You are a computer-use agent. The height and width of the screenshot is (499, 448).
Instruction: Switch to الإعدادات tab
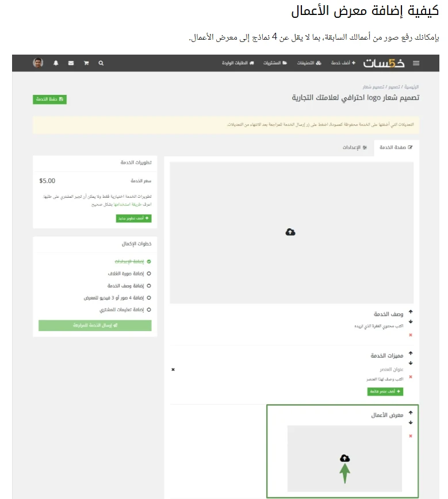(355, 147)
